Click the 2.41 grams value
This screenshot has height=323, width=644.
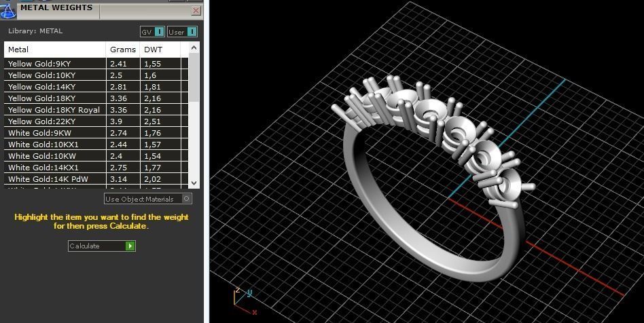(x=118, y=64)
